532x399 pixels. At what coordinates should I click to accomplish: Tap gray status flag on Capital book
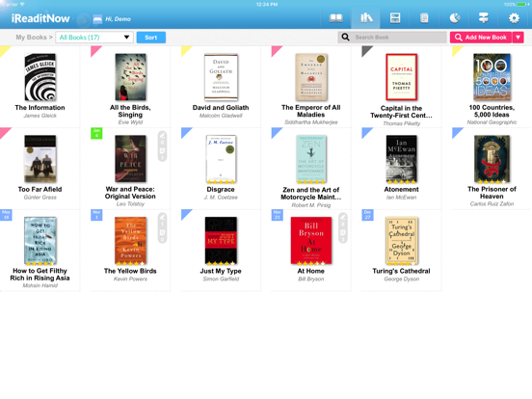click(x=365, y=50)
